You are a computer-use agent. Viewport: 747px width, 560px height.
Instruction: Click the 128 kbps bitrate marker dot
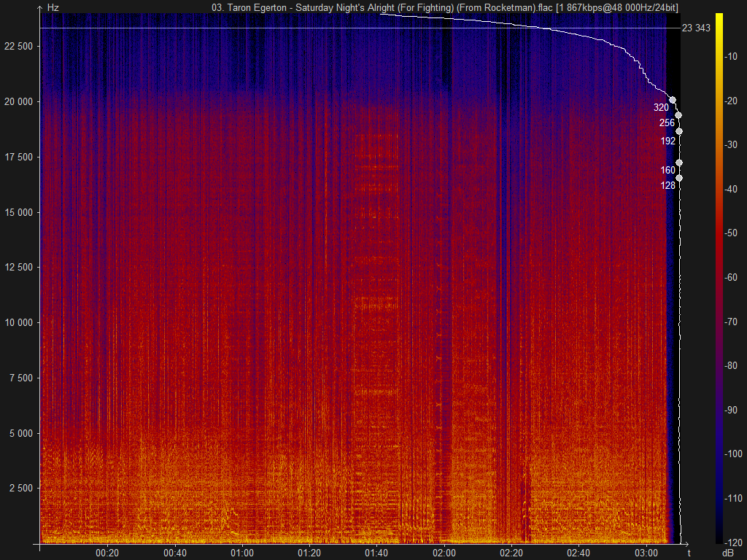[x=679, y=178]
